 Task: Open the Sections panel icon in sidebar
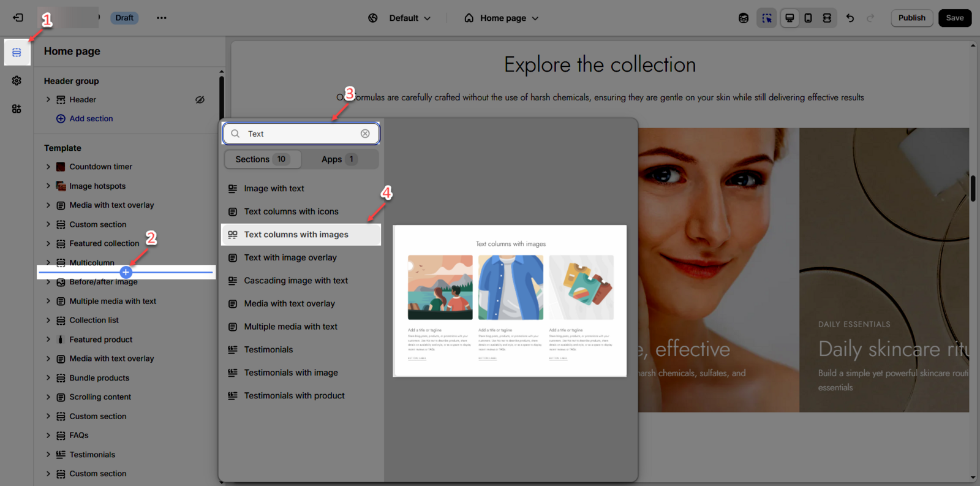coord(17,53)
